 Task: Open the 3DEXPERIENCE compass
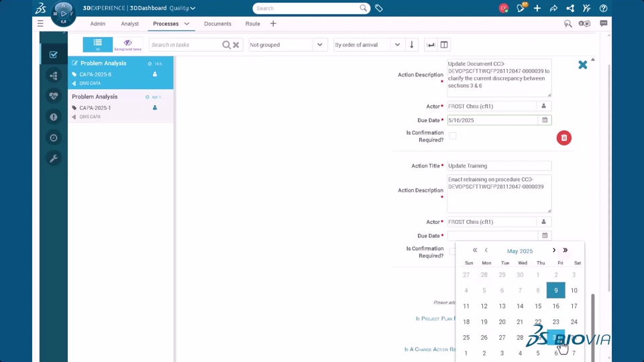pos(63,13)
